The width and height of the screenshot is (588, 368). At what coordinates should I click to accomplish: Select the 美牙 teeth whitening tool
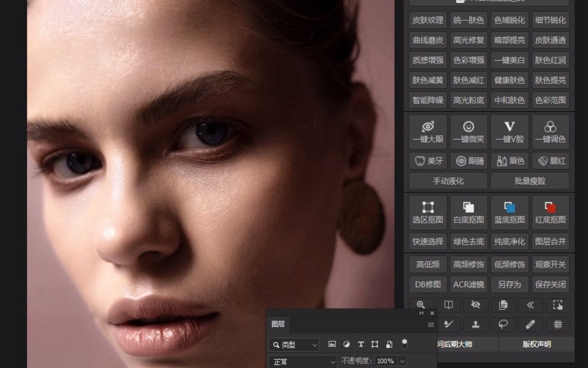[x=428, y=161]
